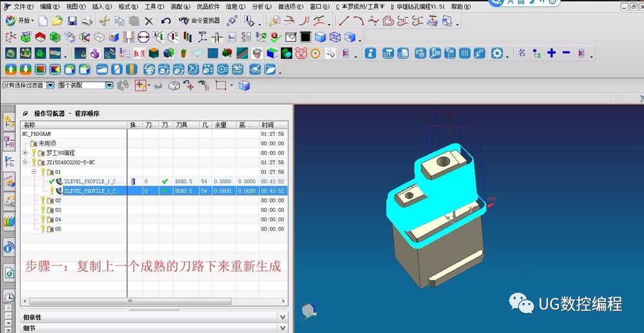
Task: Click the measure distance circle icon
Action: pos(143,38)
